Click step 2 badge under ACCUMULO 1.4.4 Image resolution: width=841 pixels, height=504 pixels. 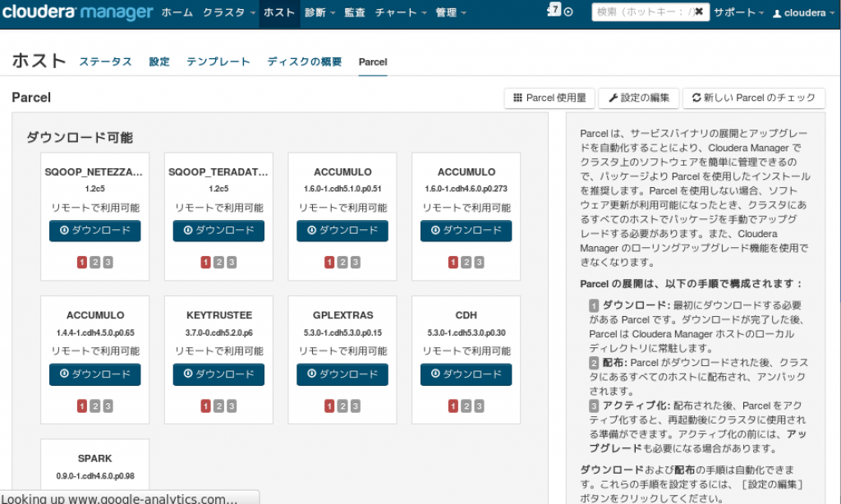95,405
